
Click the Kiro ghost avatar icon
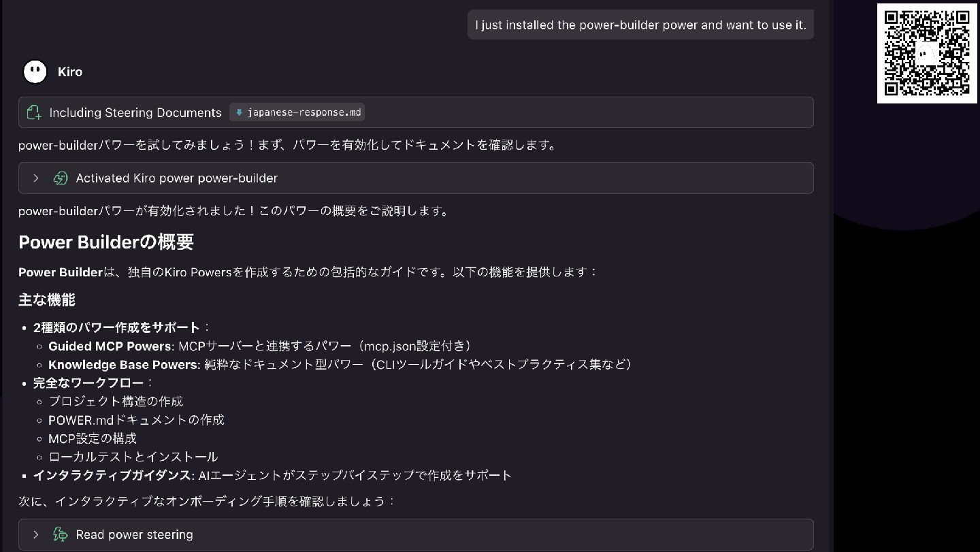(x=35, y=71)
